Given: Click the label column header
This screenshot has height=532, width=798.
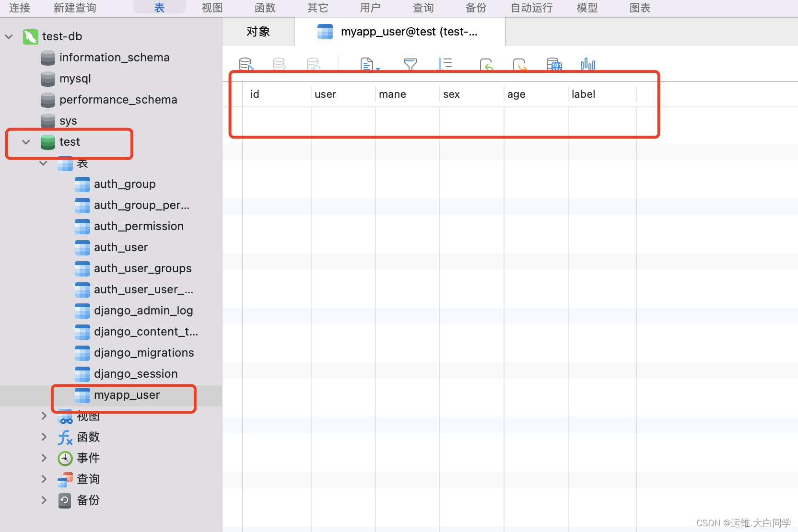Looking at the screenshot, I should pyautogui.click(x=602, y=94).
